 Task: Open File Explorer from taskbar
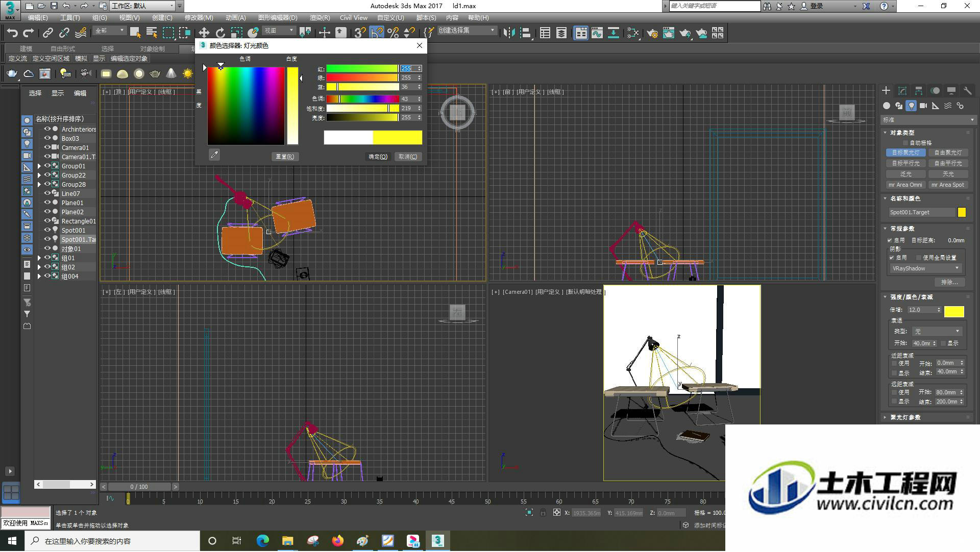(x=287, y=541)
